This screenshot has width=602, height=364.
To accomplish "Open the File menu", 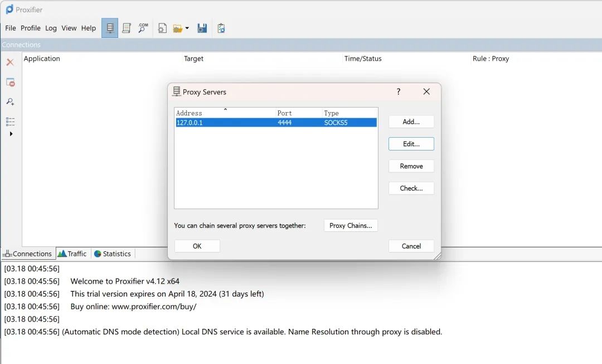I will (11, 28).
